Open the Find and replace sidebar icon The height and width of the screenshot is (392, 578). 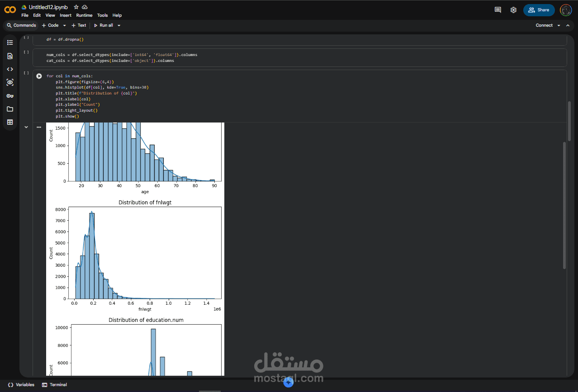point(10,56)
